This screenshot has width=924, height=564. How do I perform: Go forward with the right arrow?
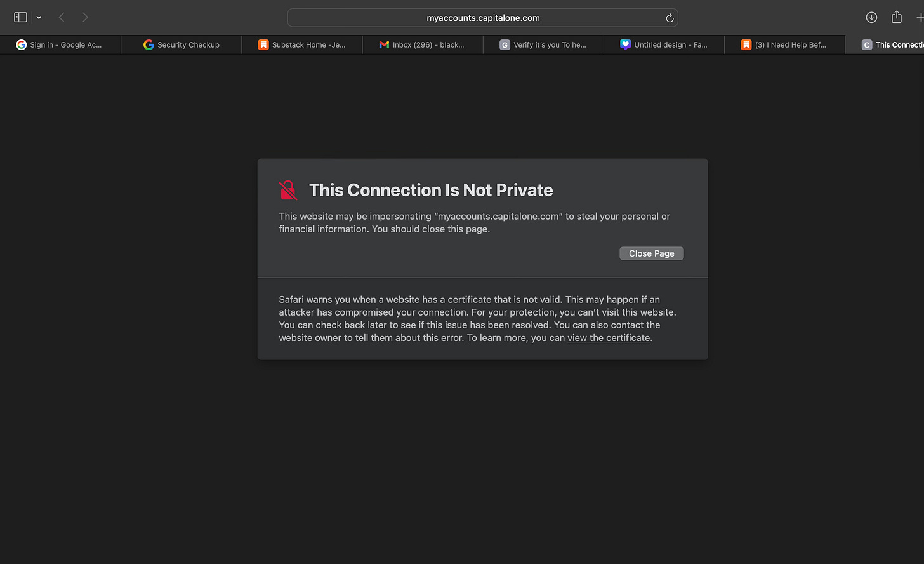[85, 17]
